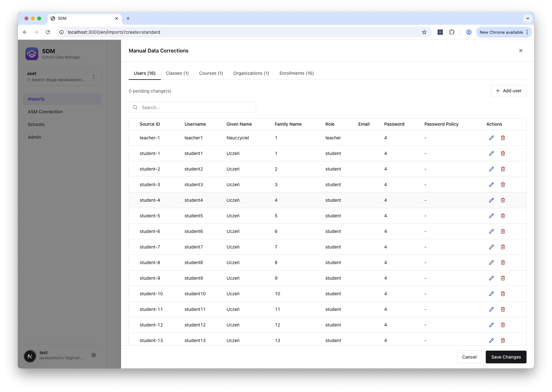Viewport: 552px width, 392px height.
Task: Switch to the Organizations (1) tab
Action: point(251,73)
